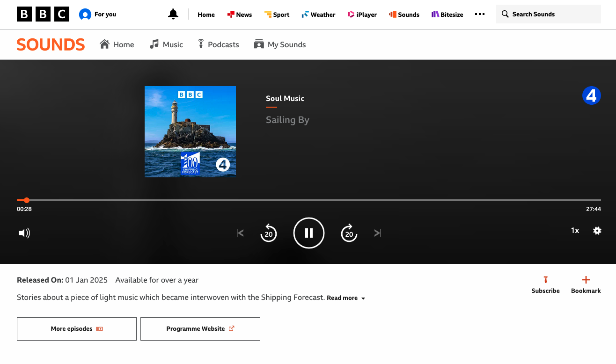Click the playback progress bar
The image size is (616, 364).
coord(309,200)
